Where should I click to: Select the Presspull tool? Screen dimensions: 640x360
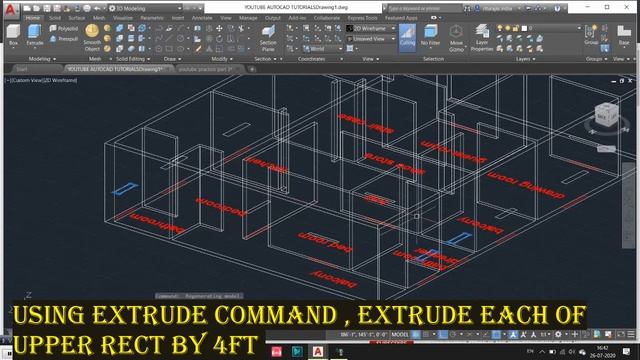tap(64, 39)
